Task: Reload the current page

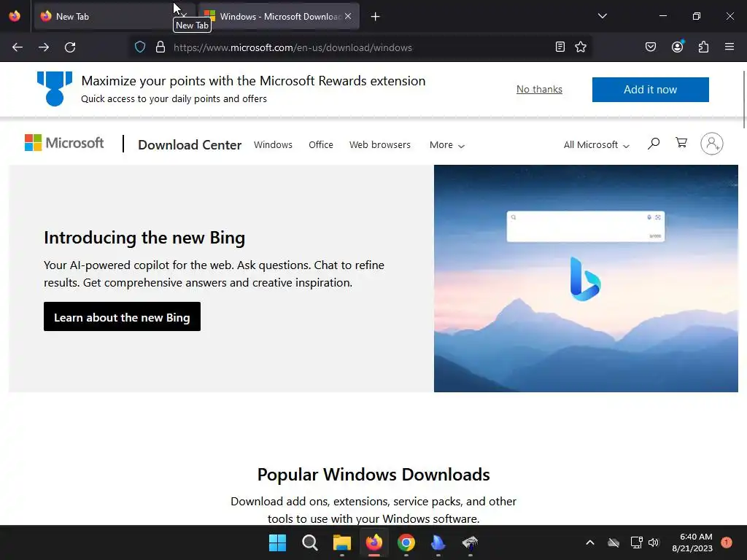Action: 70,47
